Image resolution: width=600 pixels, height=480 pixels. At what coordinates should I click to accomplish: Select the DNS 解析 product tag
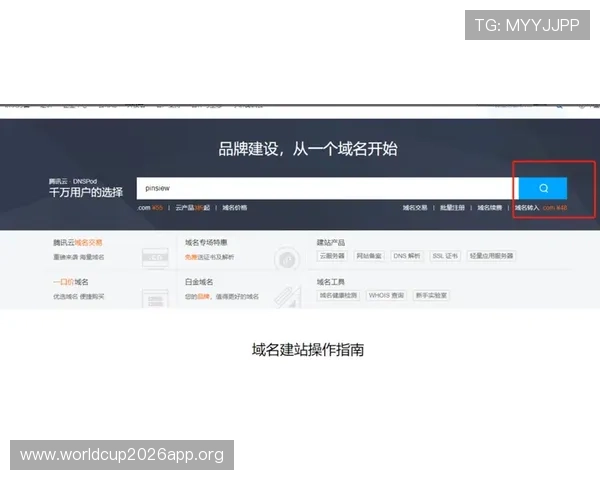pyautogui.click(x=406, y=256)
